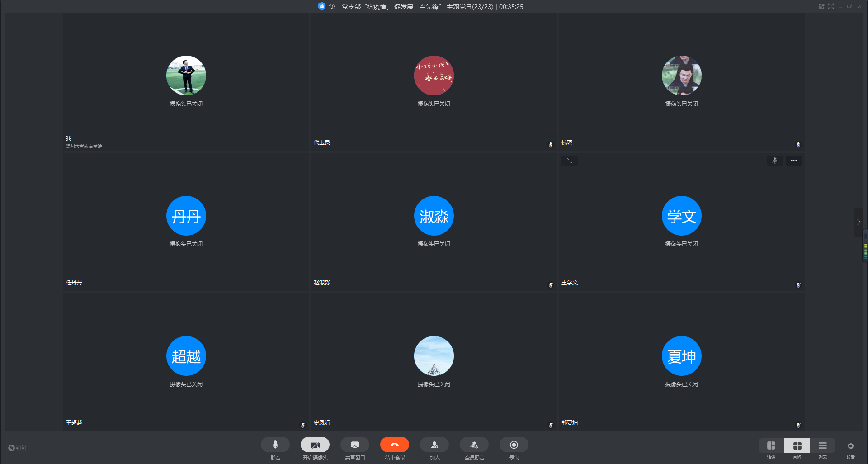The image size is (868, 464).
Task: Add a participant via 加人 icon
Action: 434,445
